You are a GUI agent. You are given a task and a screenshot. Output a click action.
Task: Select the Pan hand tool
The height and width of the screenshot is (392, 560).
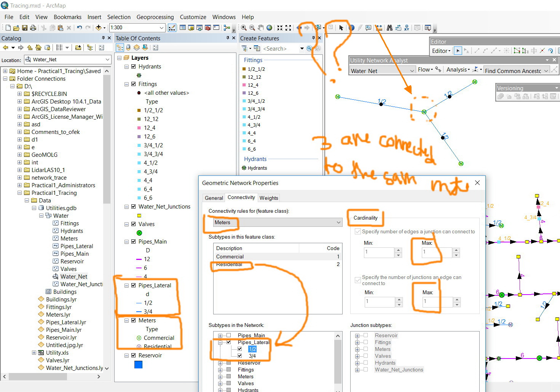[261, 28]
